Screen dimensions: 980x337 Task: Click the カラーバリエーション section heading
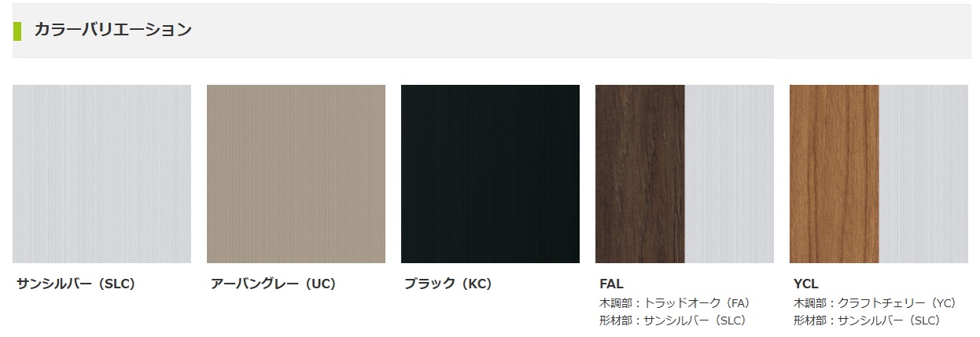pos(113,30)
